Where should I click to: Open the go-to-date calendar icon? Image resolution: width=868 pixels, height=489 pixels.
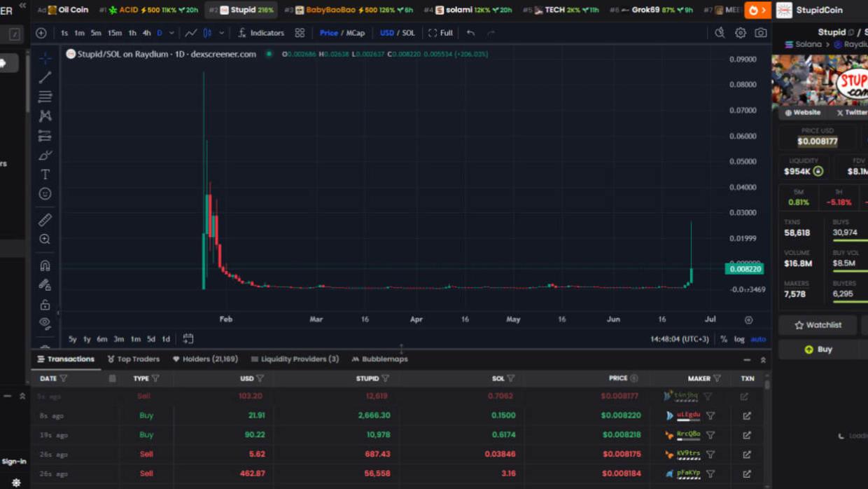(x=188, y=339)
